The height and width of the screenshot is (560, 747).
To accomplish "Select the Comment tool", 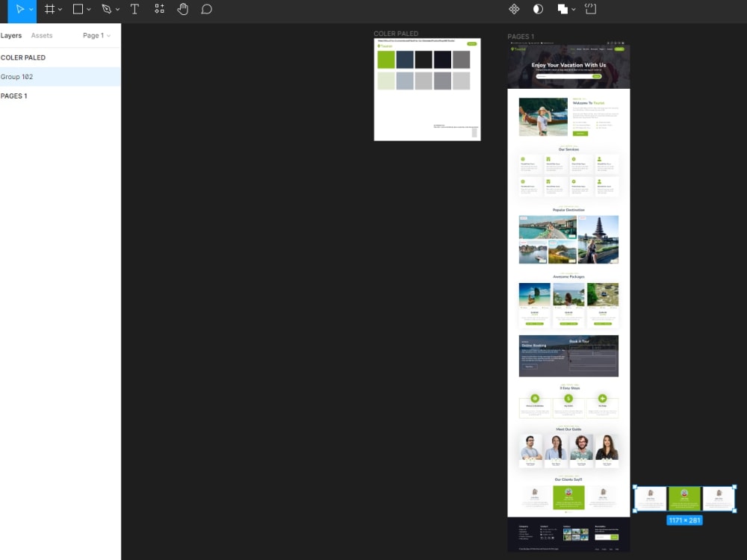I will 206,9.
